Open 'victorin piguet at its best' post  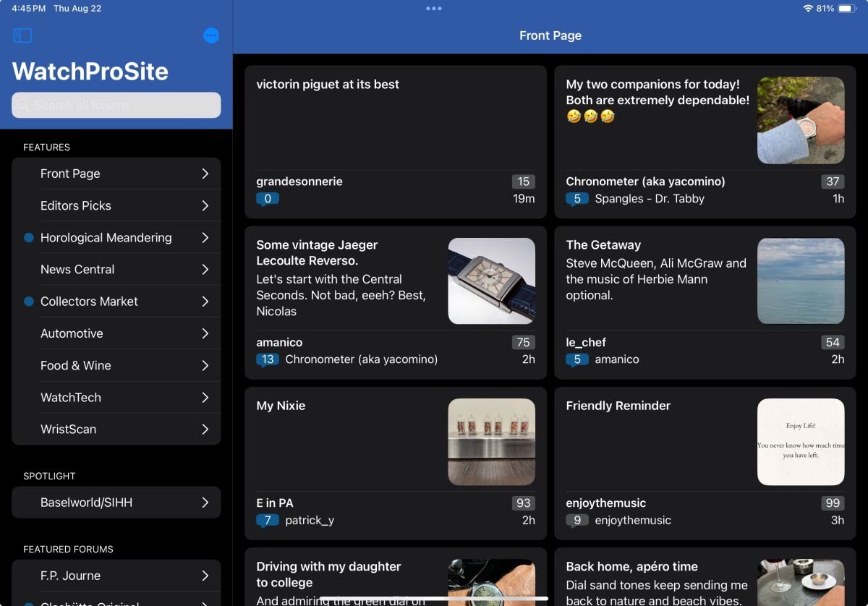coord(396,142)
